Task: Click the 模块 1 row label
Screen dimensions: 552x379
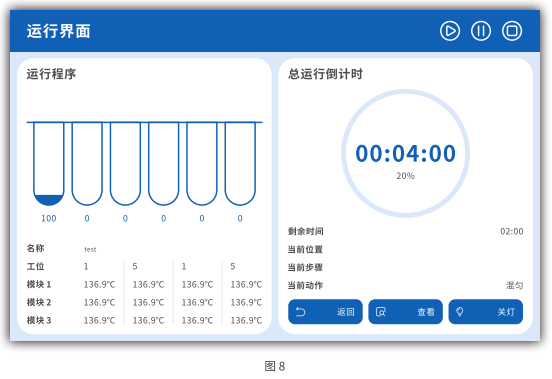Action: coord(39,284)
